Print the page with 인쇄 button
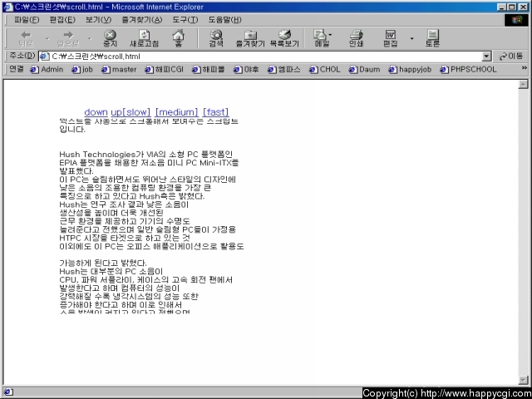This screenshot has width=532, height=399. [x=356, y=38]
